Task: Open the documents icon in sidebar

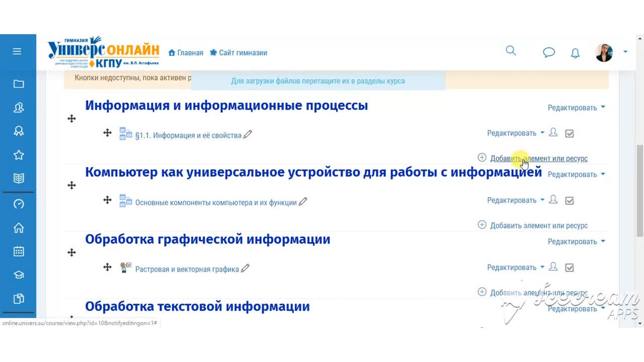Action: (19, 299)
